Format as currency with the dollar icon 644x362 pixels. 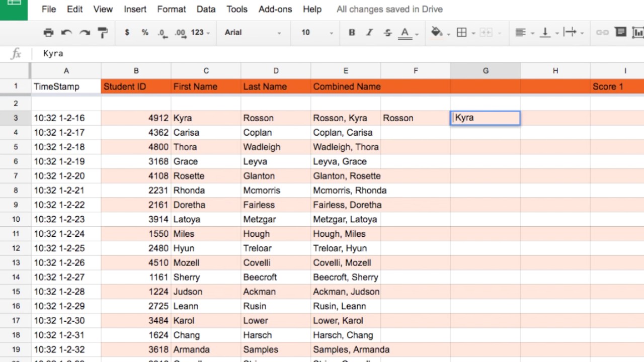point(127,33)
